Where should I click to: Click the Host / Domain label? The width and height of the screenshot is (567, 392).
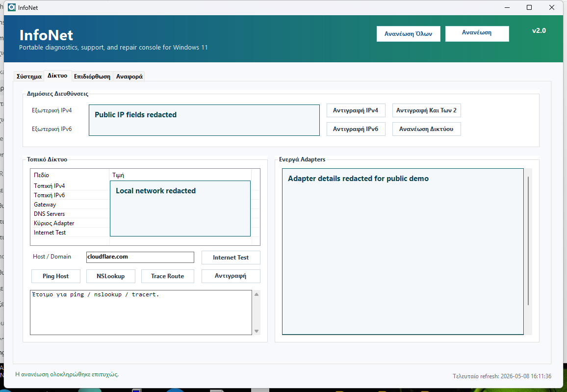tap(52, 257)
